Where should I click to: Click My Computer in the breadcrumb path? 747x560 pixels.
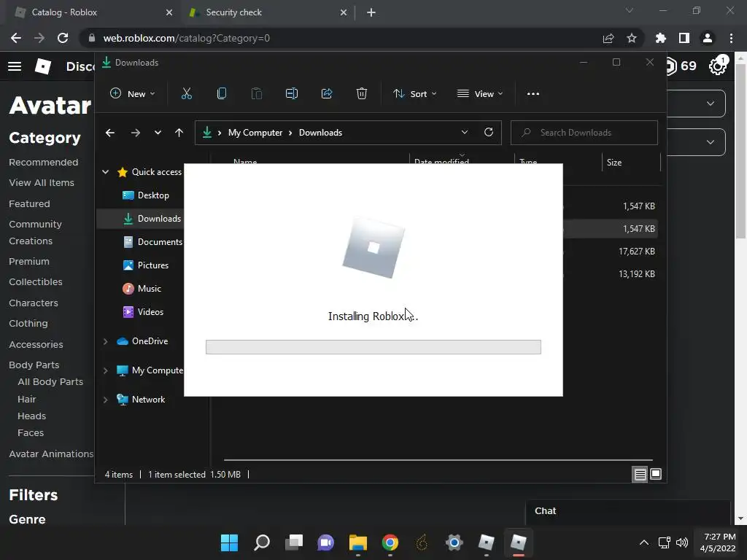[255, 133]
